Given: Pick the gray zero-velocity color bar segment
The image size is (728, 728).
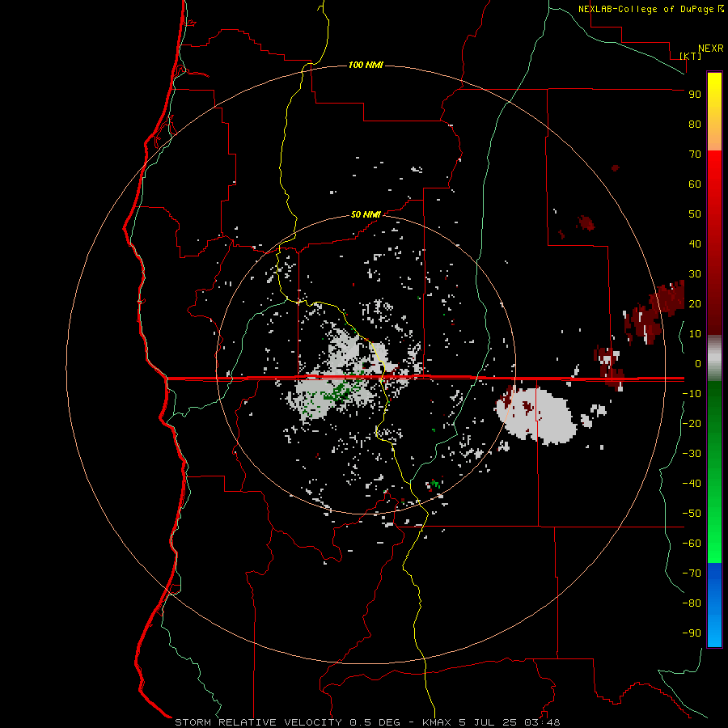Looking at the screenshot, I should point(714,358).
